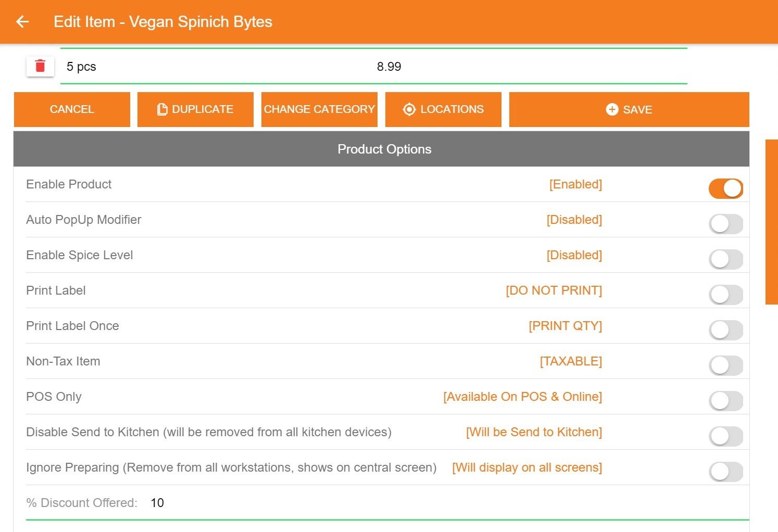The width and height of the screenshot is (778, 532).
Task: Enable Auto PopUp Modifier toggle
Action: pos(726,224)
